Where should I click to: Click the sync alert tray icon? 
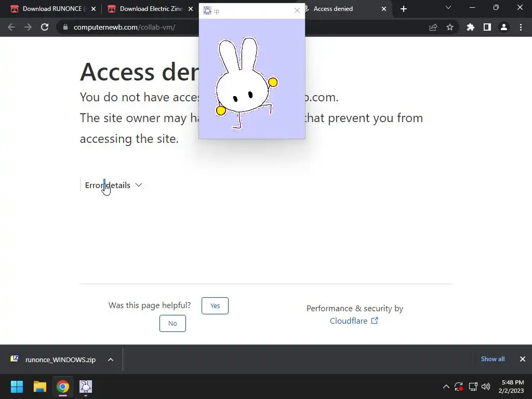pos(459,387)
